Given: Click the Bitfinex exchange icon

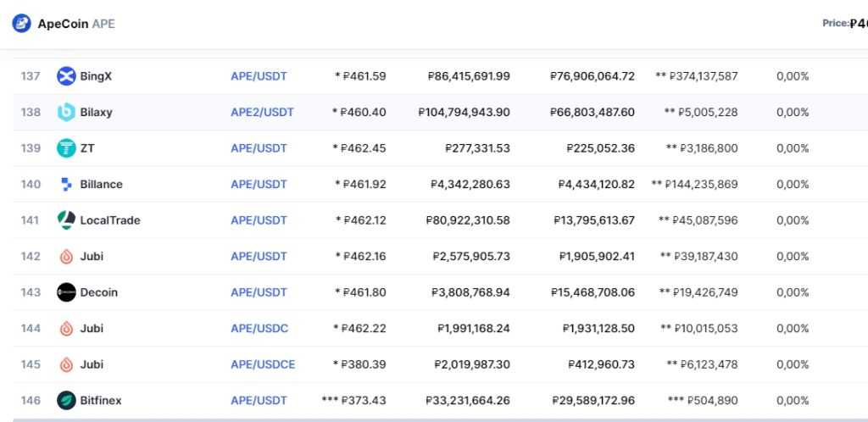Looking at the screenshot, I should pyautogui.click(x=66, y=400).
